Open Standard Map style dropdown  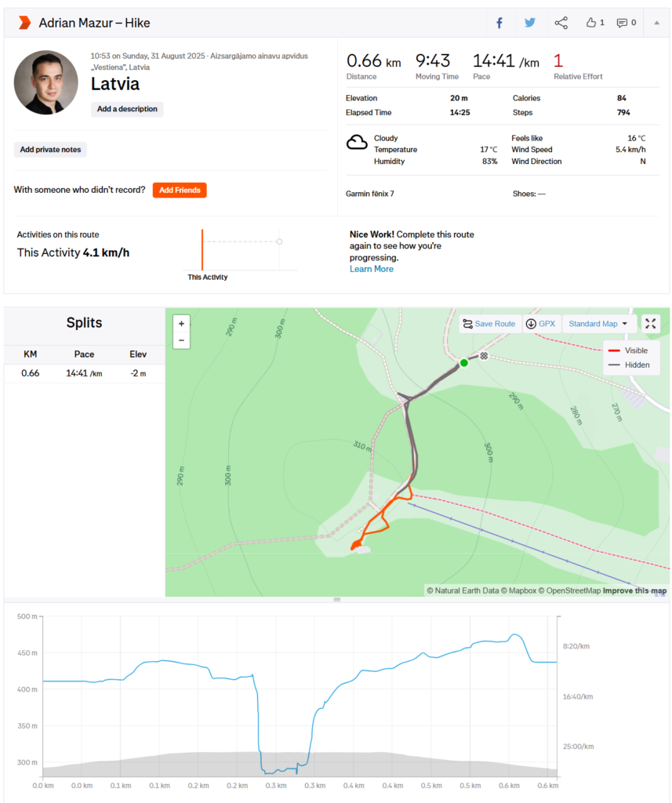point(598,324)
